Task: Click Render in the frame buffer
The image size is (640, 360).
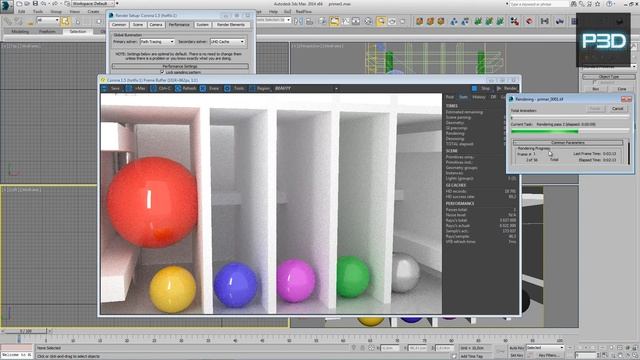Action: tap(507, 88)
